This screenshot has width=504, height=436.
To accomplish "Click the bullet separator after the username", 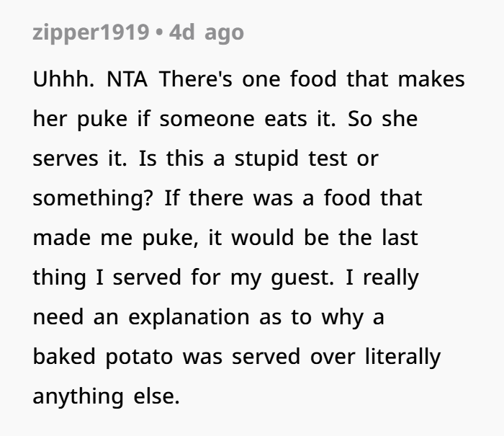I will [158, 34].
